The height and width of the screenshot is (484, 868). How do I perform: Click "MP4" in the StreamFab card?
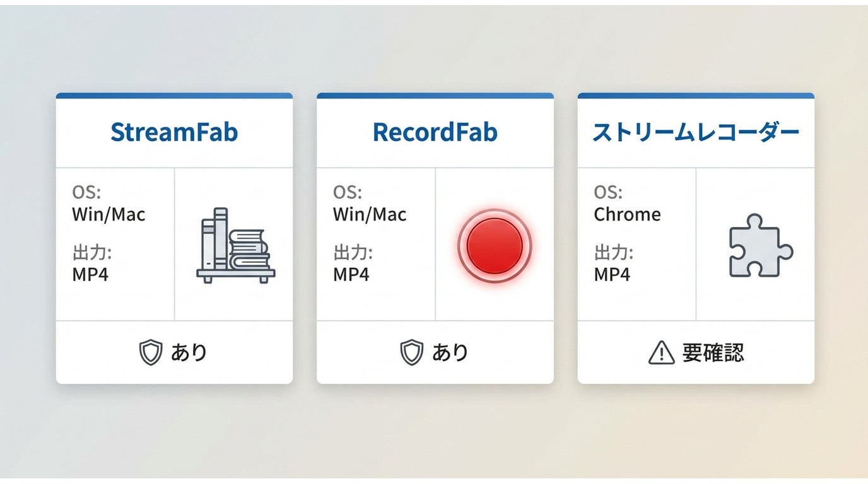tap(90, 275)
